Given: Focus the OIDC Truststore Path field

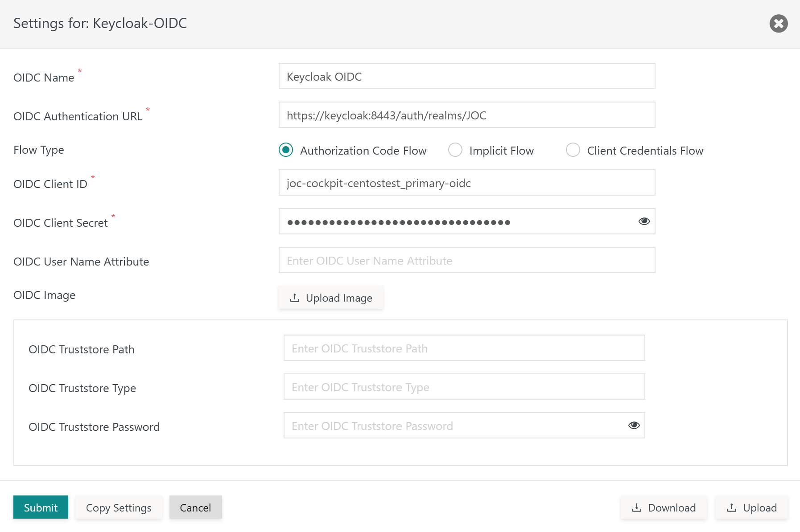Looking at the screenshot, I should click(464, 348).
